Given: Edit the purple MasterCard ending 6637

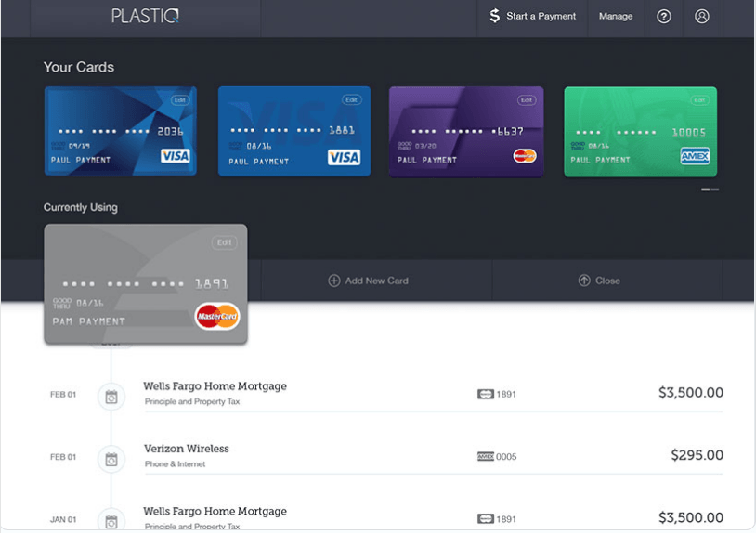Looking at the screenshot, I should pyautogui.click(x=527, y=100).
